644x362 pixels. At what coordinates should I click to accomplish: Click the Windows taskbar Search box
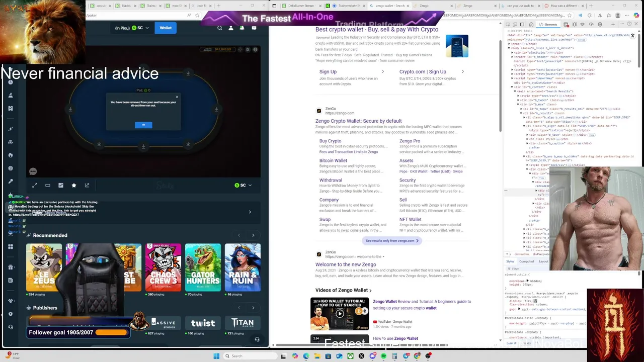(x=250, y=356)
